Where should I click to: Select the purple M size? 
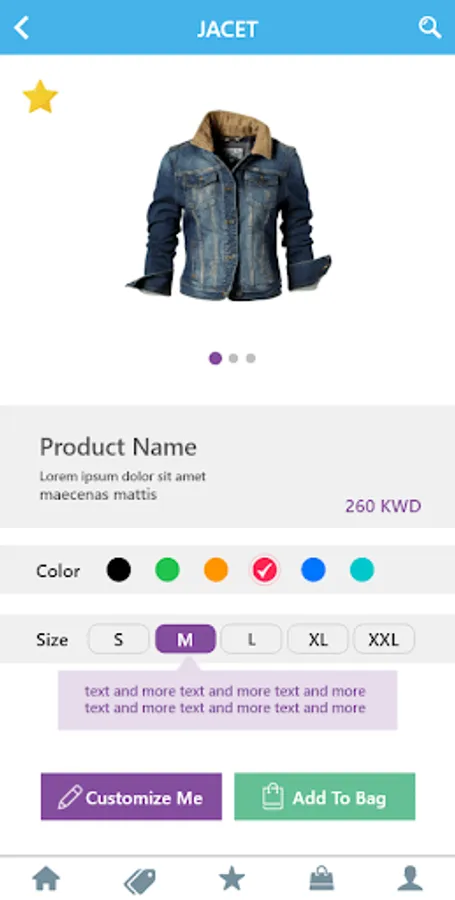[x=185, y=639]
